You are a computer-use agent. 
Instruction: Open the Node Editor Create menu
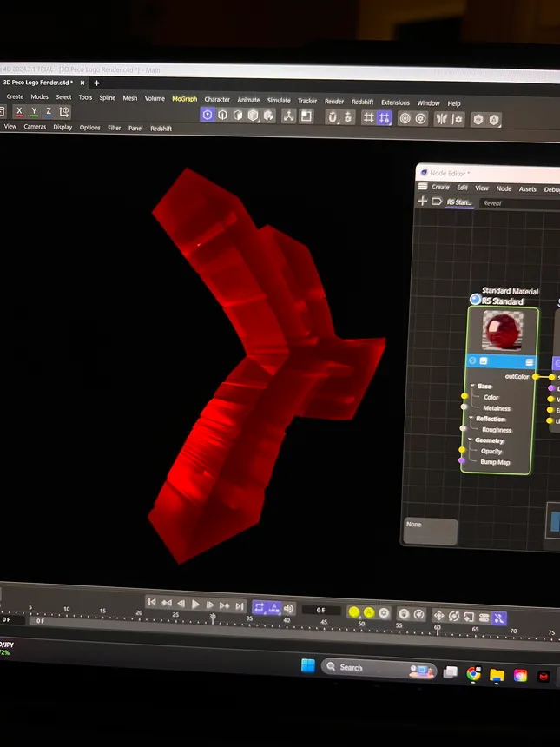pyautogui.click(x=440, y=187)
